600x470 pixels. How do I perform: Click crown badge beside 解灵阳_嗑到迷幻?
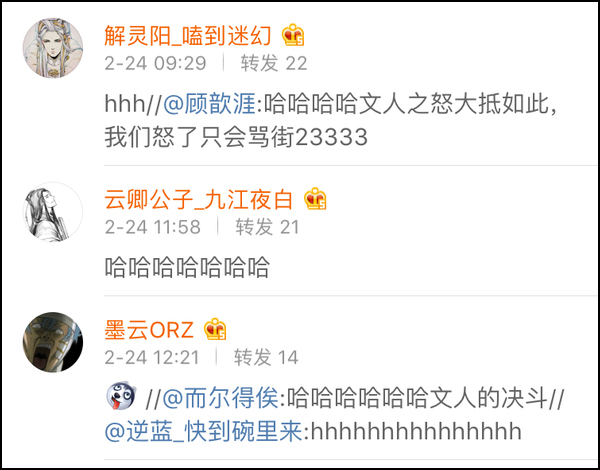[x=293, y=35]
